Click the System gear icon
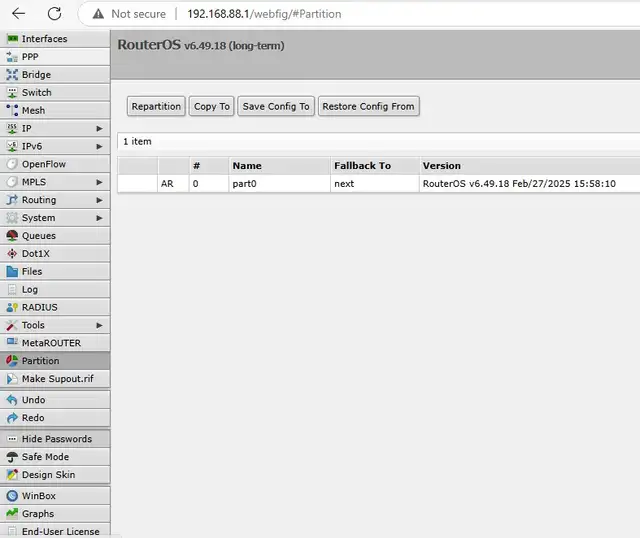Screen dimensions: 640x538 tap(12, 218)
